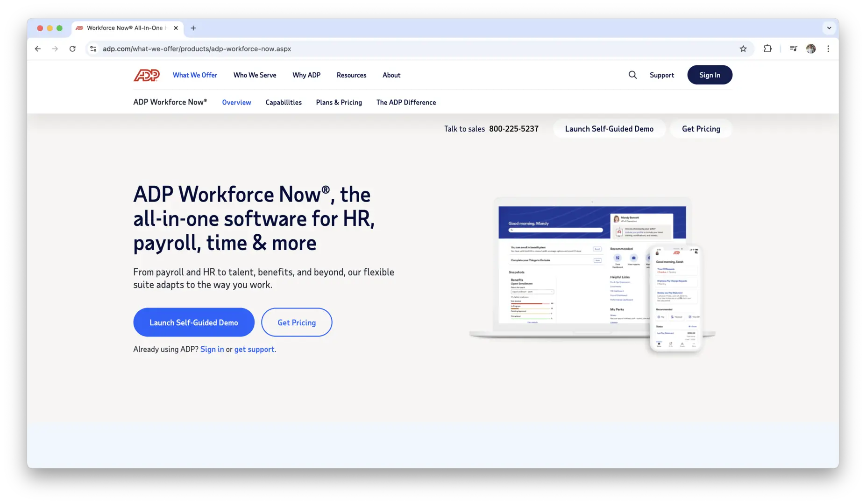Switch to the Overview tab

click(236, 103)
